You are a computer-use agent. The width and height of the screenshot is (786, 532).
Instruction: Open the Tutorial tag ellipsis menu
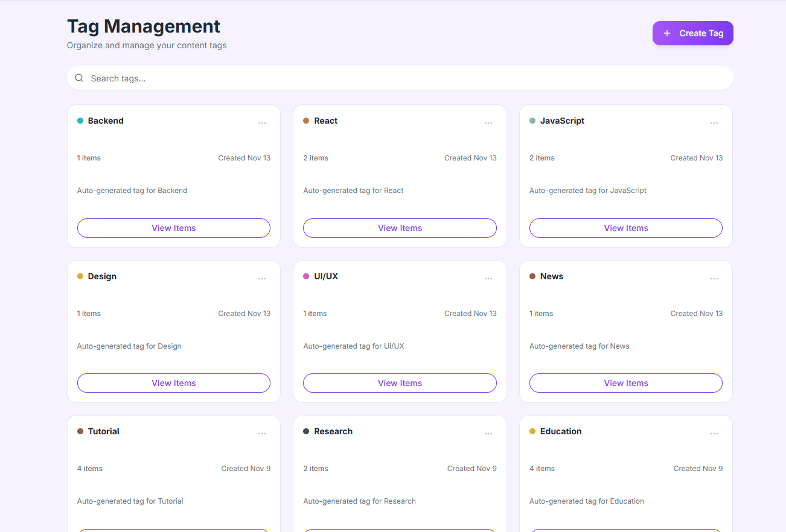coord(262,434)
